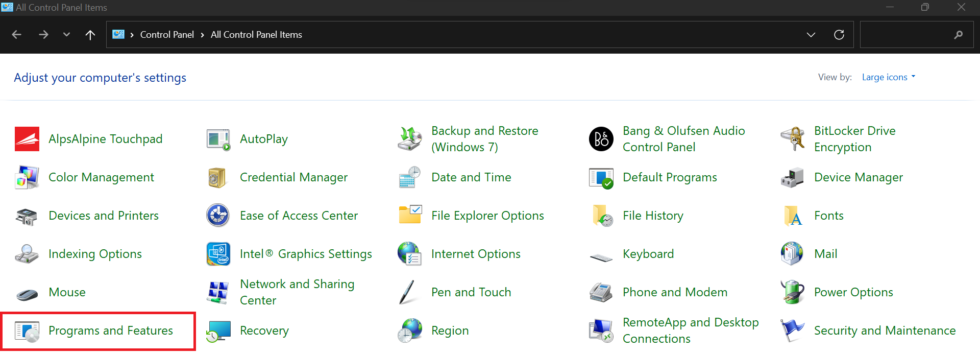The image size is (980, 353).
Task: Open the Device Manager icon
Action: (x=793, y=177)
